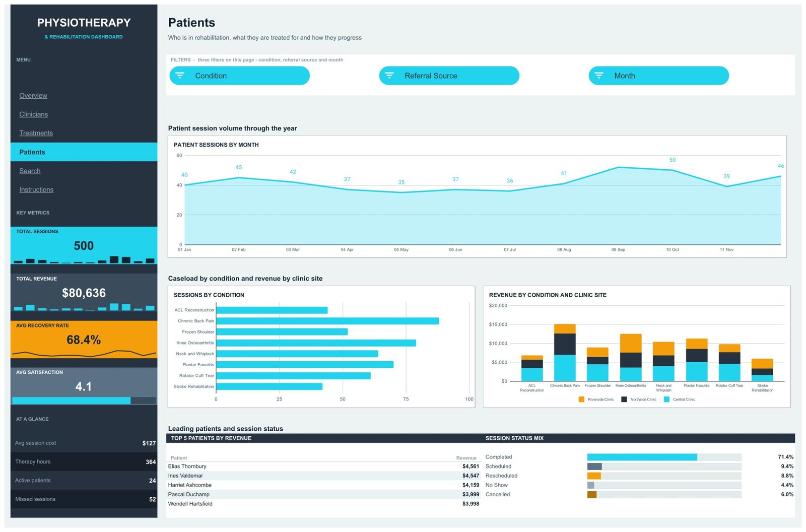Click the Chronic Back Pain session bar
The image size is (806, 532).
click(327, 321)
